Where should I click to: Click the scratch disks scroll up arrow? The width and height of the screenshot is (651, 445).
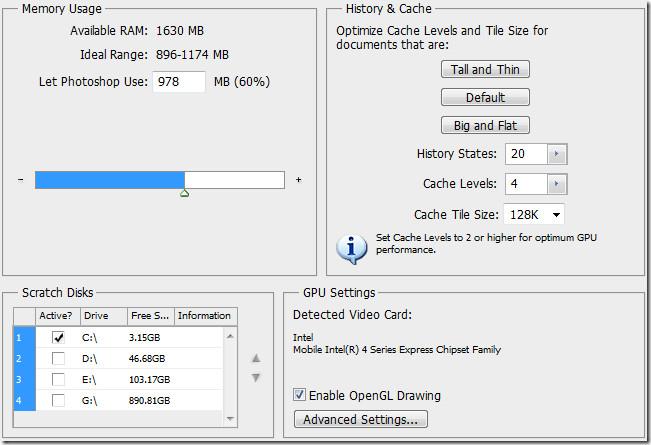[230, 336]
